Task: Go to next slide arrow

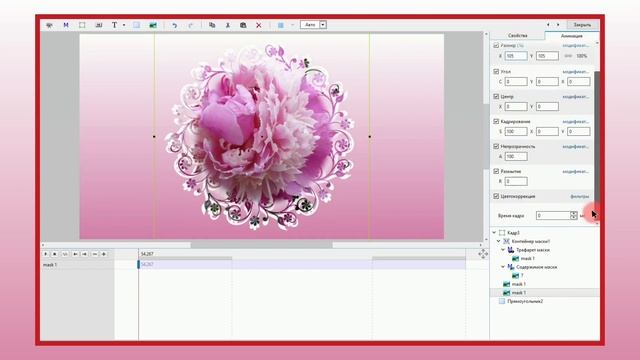Action: 558,25
